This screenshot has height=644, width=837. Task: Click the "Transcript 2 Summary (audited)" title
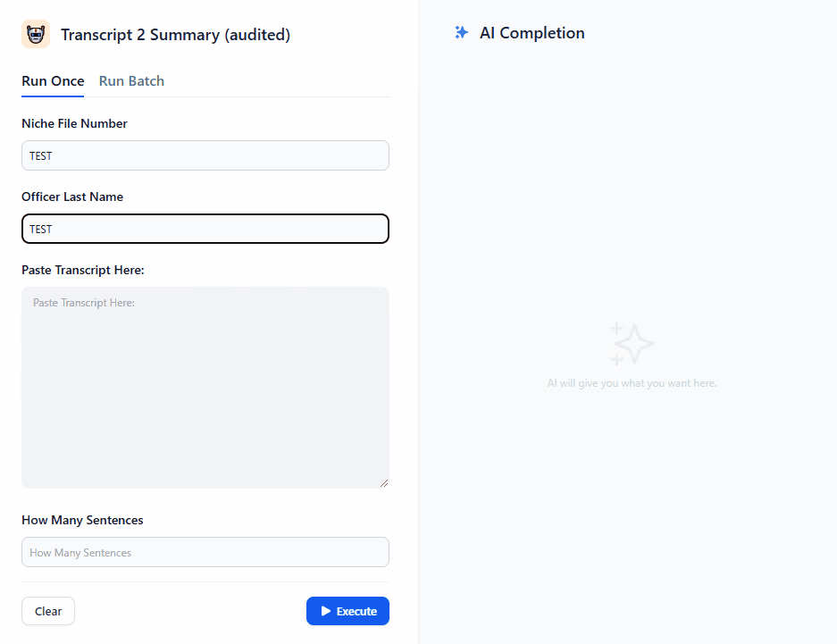[175, 35]
